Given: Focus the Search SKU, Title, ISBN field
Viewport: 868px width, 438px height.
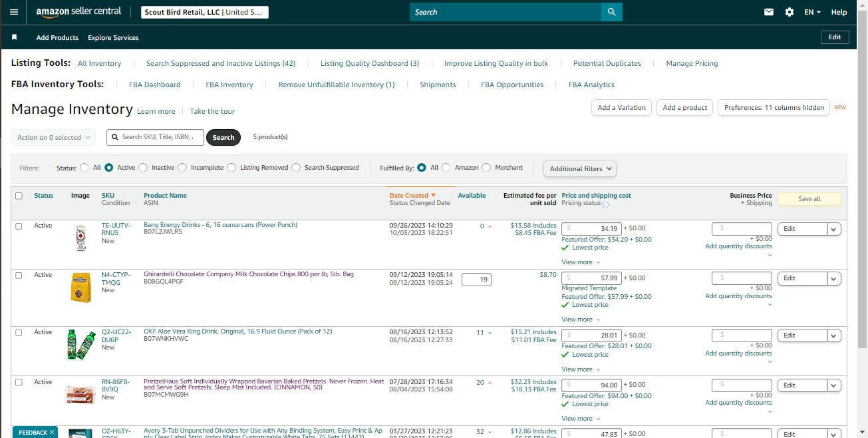Looking at the screenshot, I should 155,137.
